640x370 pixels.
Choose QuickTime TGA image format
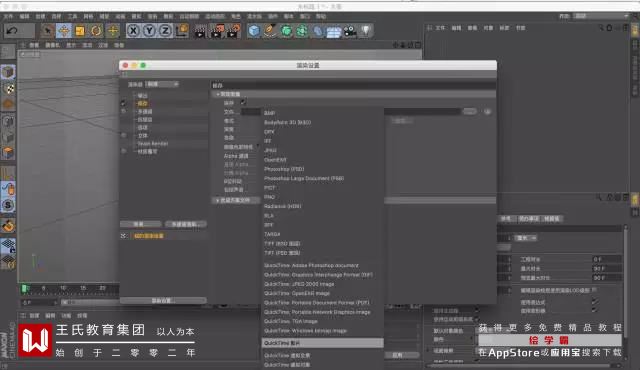[x=291, y=321]
